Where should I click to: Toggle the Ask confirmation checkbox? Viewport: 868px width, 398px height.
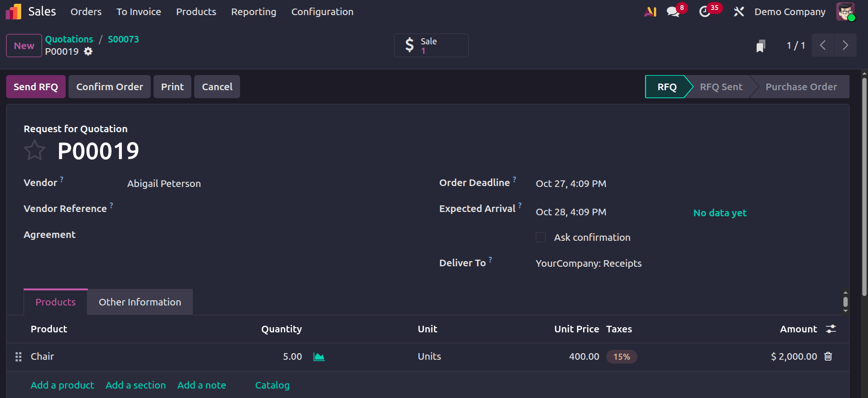(541, 237)
